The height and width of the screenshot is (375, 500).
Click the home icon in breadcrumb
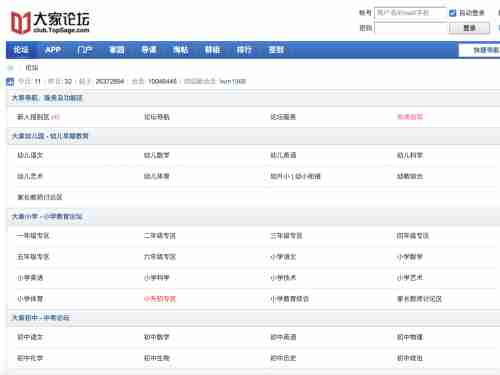coord(11,68)
